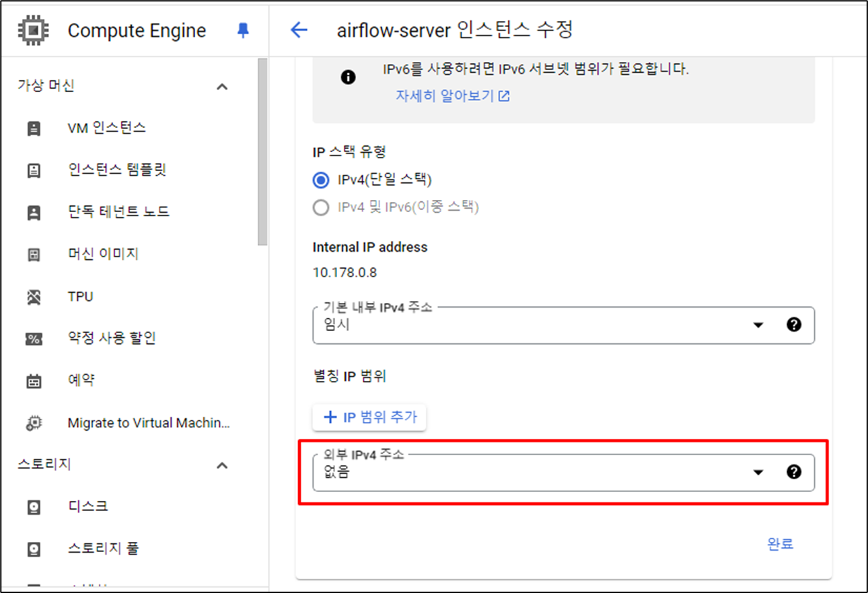The image size is (868, 593).
Task: Click the sidebar vertical scrollbar
Action: tap(262, 152)
